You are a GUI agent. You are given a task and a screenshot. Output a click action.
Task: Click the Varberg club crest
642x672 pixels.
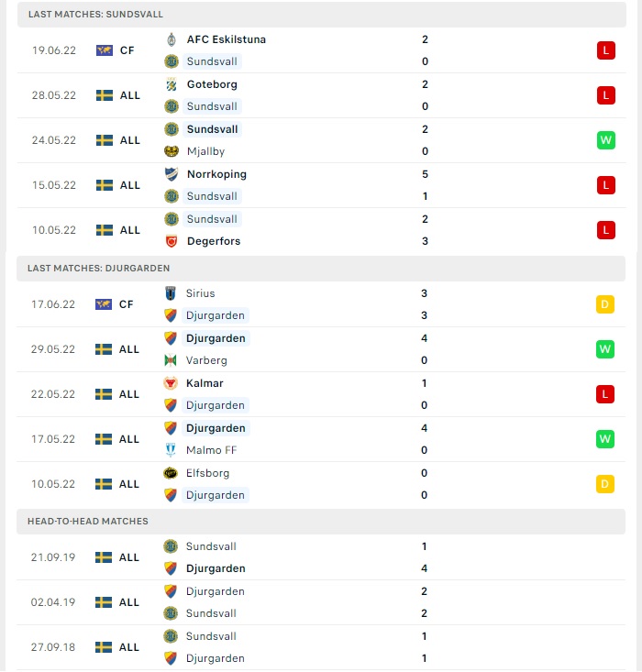pyautogui.click(x=171, y=360)
